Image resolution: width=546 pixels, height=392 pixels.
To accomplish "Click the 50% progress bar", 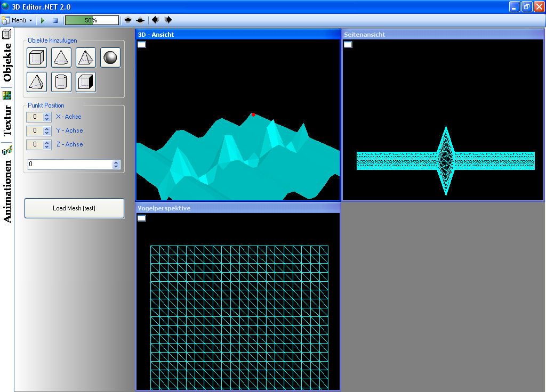I will (92, 20).
